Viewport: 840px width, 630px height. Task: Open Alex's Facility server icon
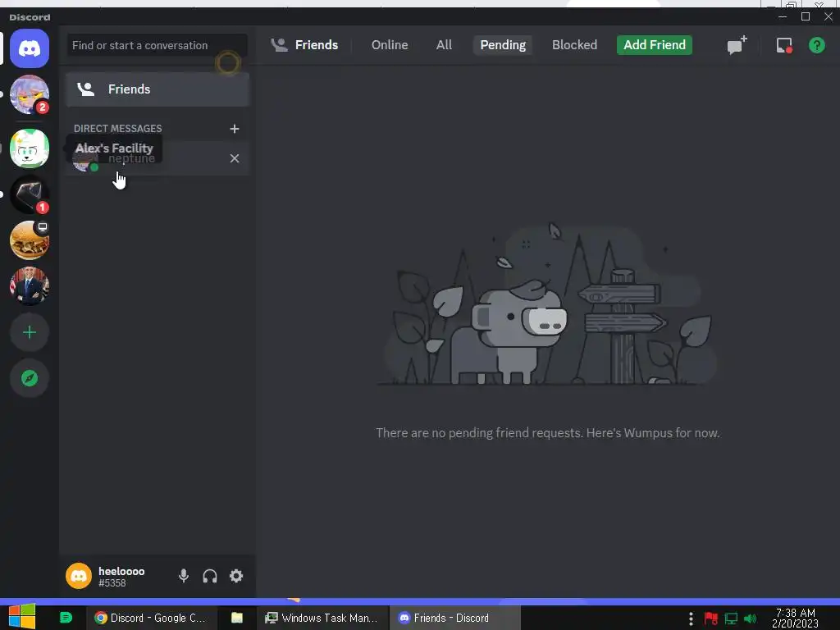(x=30, y=148)
